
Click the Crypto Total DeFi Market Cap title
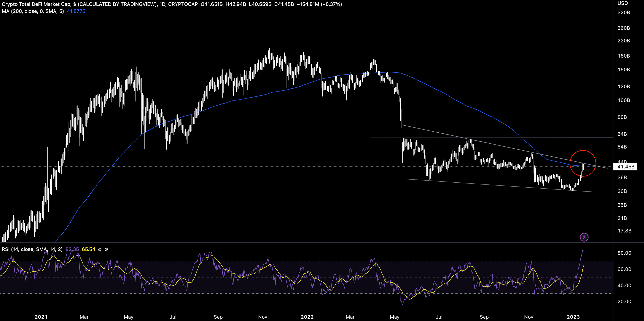[36, 4]
